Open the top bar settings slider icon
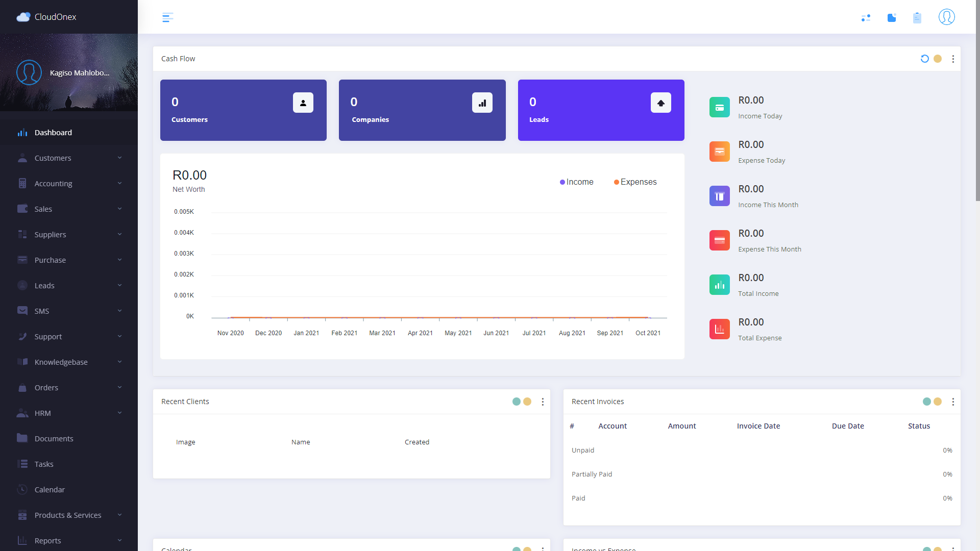Viewport: 980px width, 551px height. tap(866, 18)
